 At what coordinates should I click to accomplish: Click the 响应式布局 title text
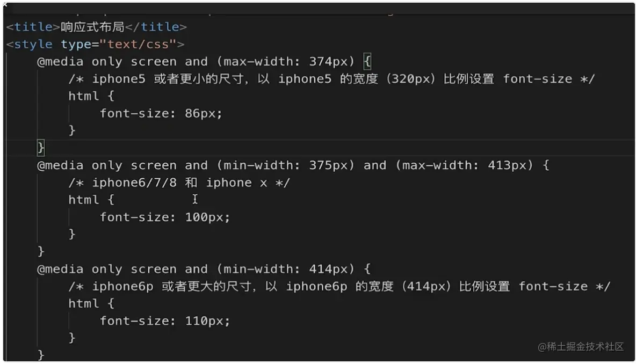(x=92, y=27)
